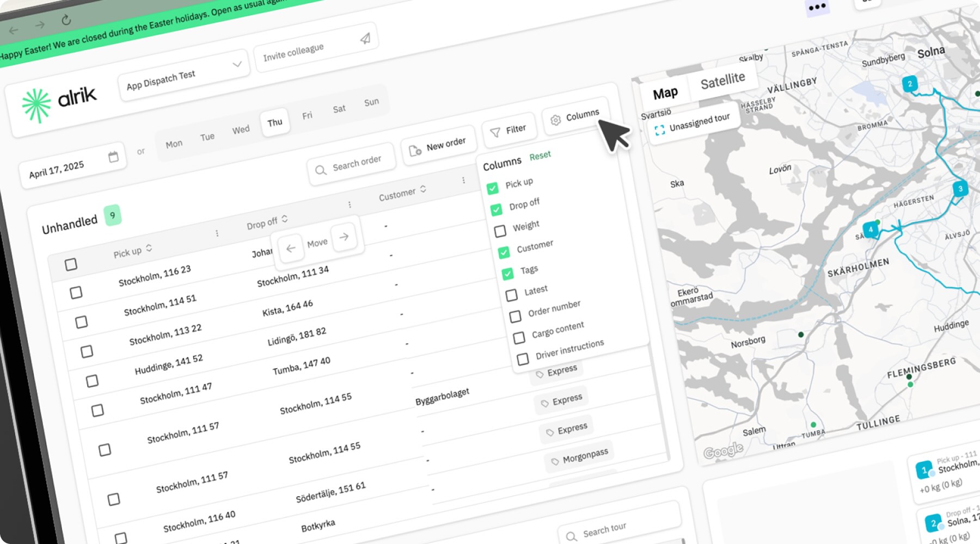The image size is (980, 544).
Task: Click the Unhandled count badge 9
Action: click(112, 215)
